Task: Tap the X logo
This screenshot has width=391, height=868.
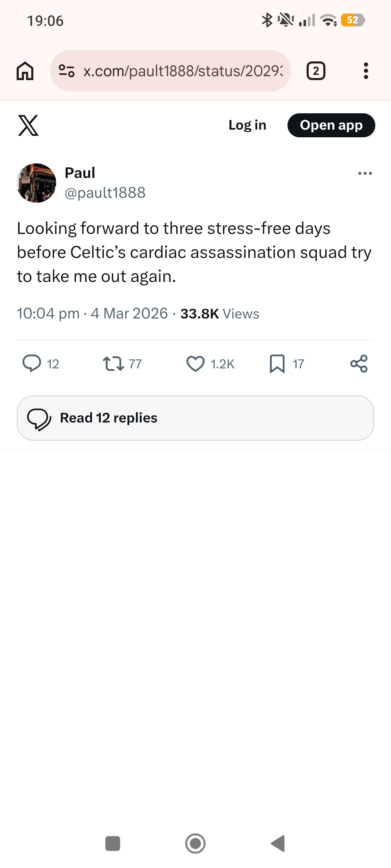Action: pos(28,125)
